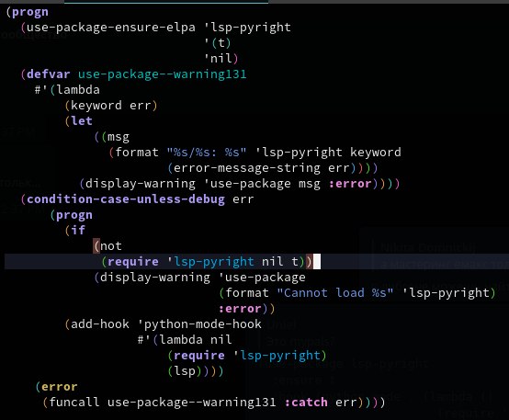
Task: Click the add-hook function name
Action: click(100, 324)
